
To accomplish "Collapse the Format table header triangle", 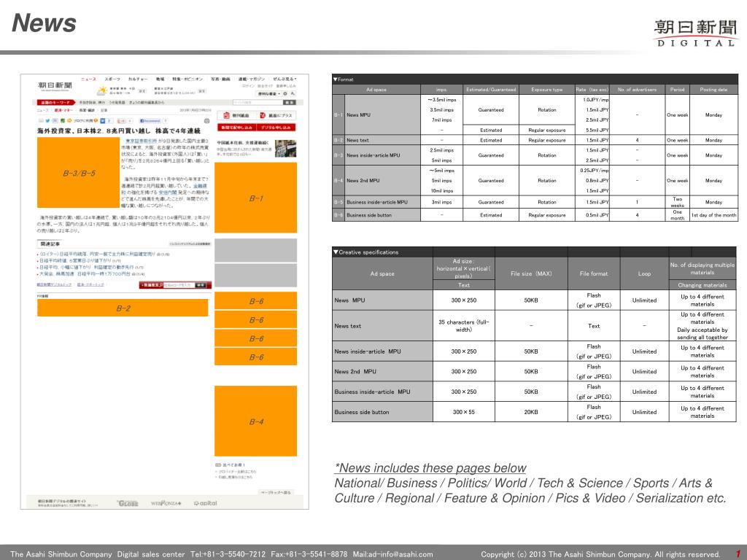I will point(336,79).
